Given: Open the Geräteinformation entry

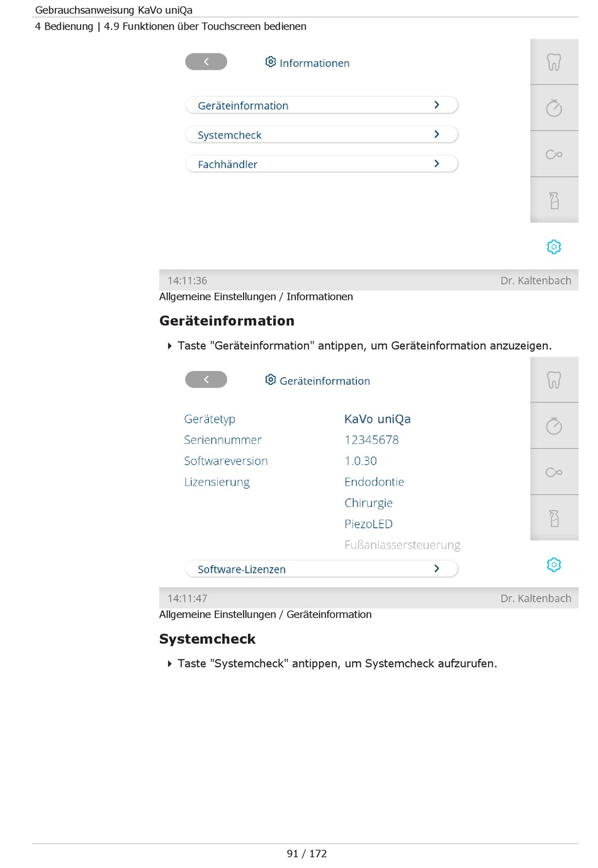Looking at the screenshot, I should click(322, 105).
